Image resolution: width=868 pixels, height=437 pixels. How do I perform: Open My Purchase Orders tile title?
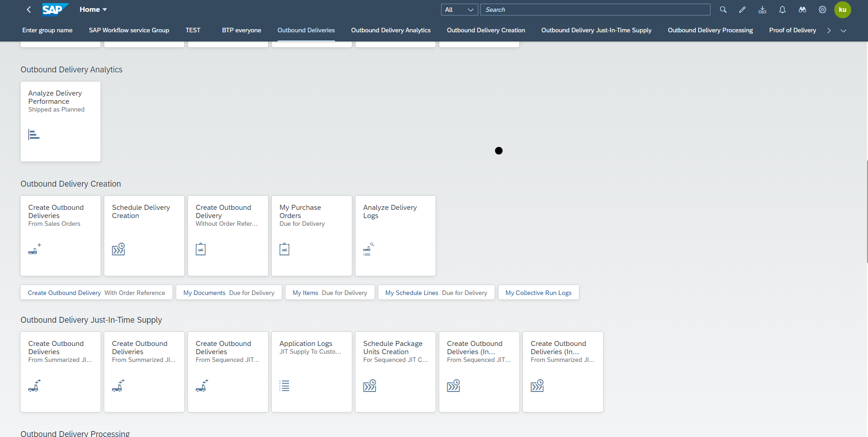click(x=300, y=212)
